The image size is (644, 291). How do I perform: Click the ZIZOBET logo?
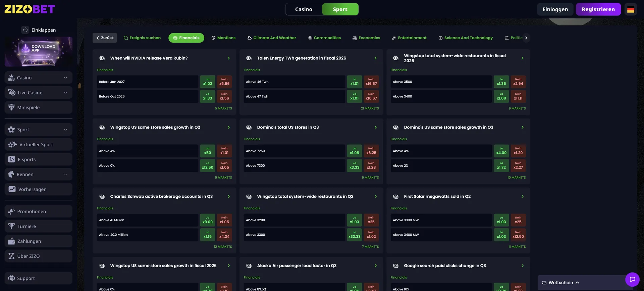30,9
